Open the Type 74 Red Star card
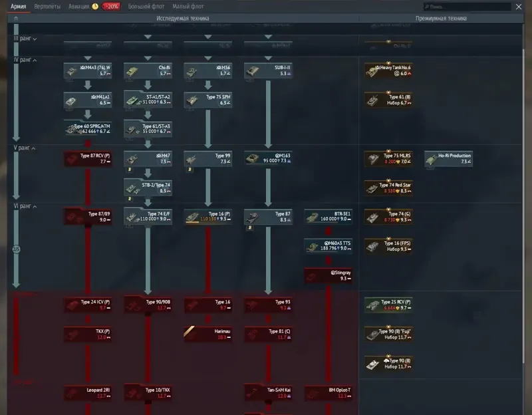 click(389, 188)
